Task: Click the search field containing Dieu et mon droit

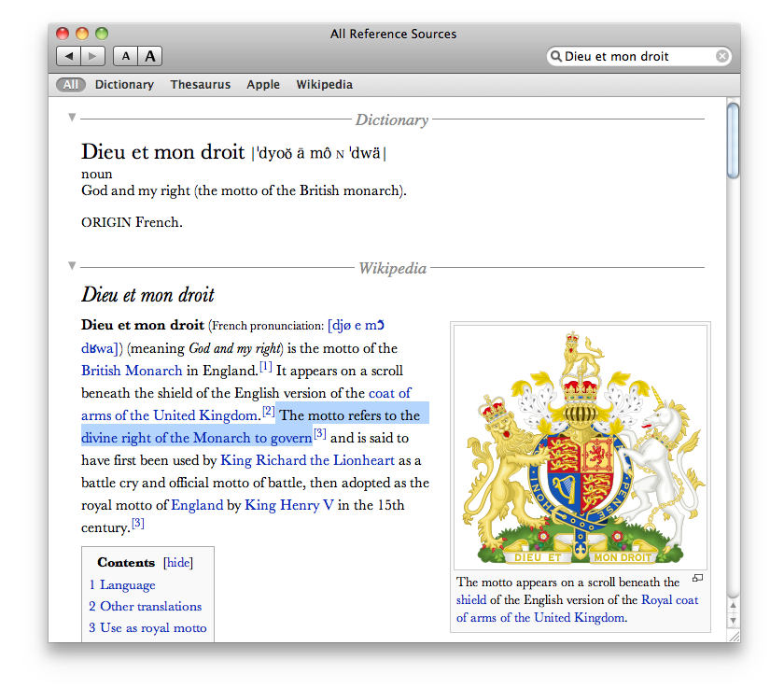Action: (639, 56)
